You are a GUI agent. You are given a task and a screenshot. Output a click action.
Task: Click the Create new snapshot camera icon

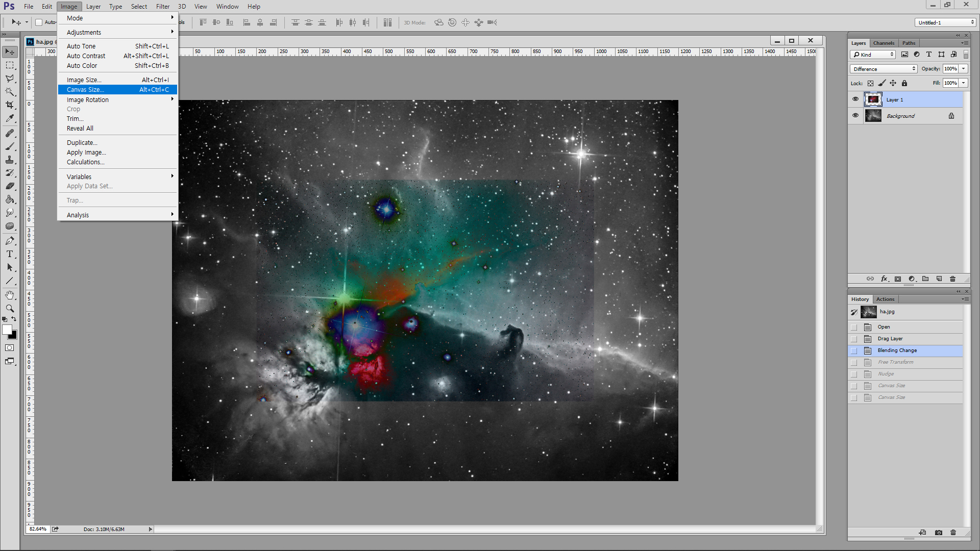pyautogui.click(x=939, y=532)
